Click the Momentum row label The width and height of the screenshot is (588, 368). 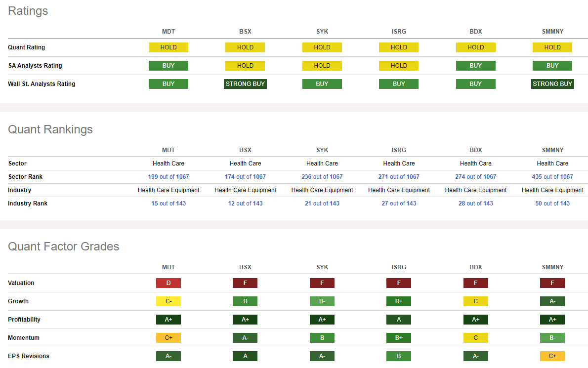pos(24,338)
